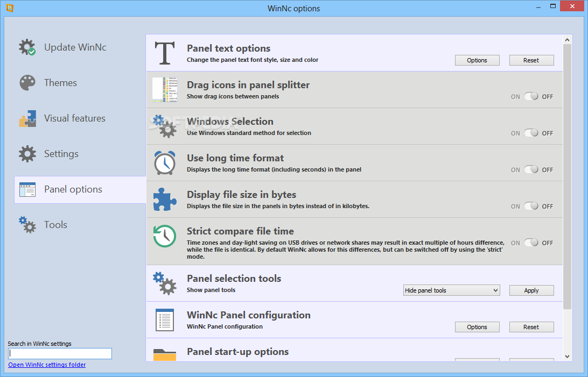Screen dimensions: 588x377
Task: Click the Update WinNc gear icon
Action: coord(27,47)
